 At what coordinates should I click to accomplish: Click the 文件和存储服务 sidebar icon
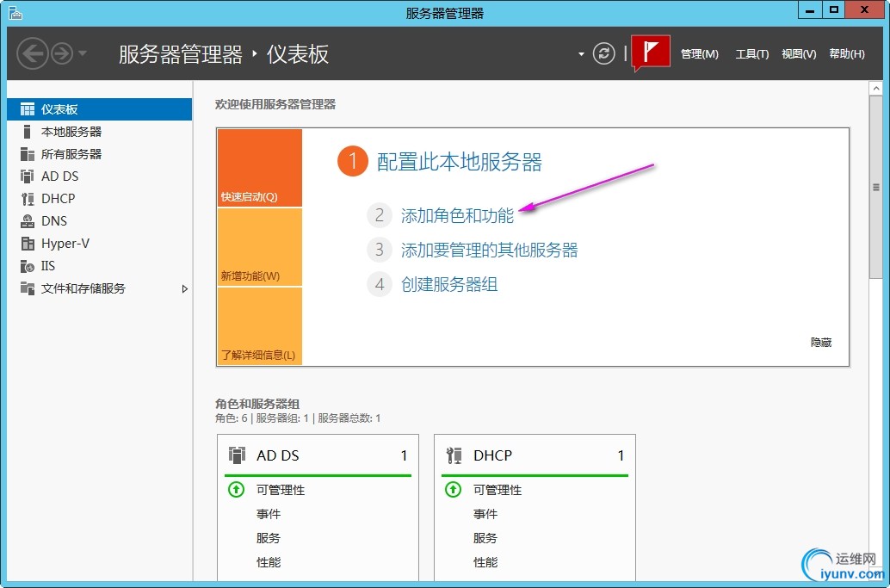point(28,288)
